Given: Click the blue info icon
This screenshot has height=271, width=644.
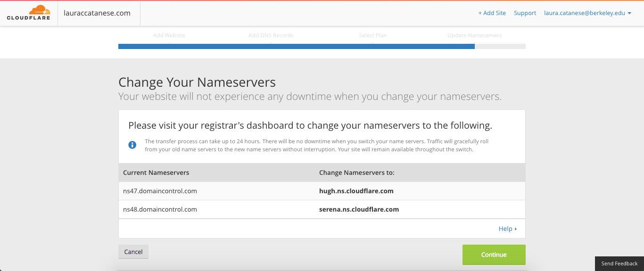Looking at the screenshot, I should point(132,145).
